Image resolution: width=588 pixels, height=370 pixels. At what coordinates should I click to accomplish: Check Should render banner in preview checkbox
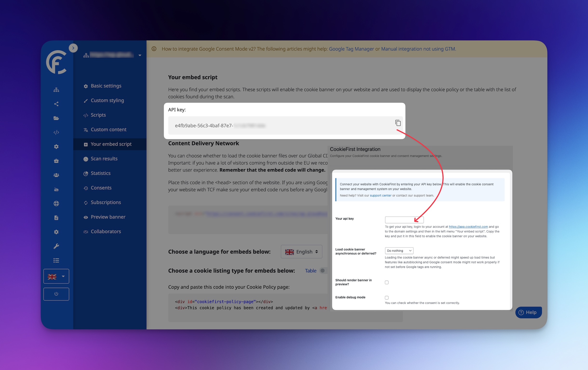(387, 282)
